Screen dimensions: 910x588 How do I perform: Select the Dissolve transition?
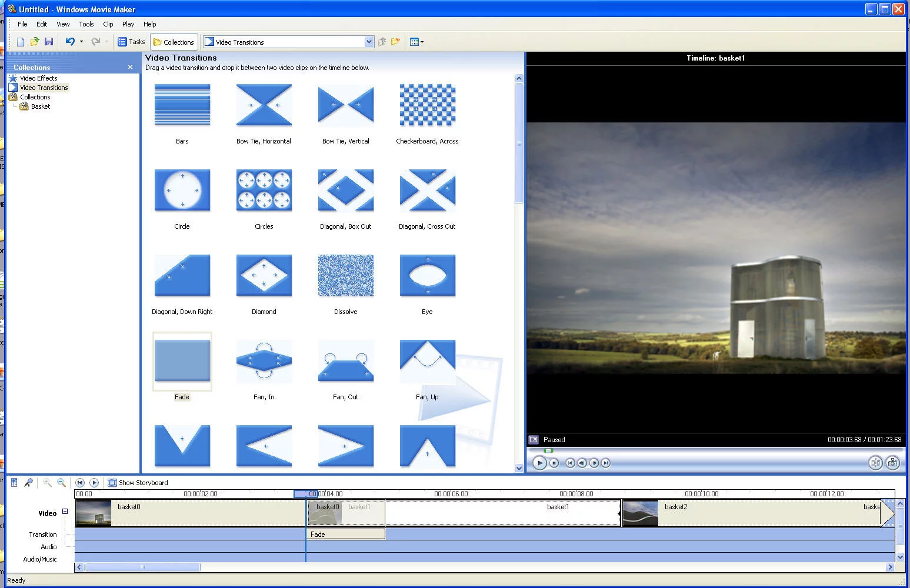click(345, 275)
